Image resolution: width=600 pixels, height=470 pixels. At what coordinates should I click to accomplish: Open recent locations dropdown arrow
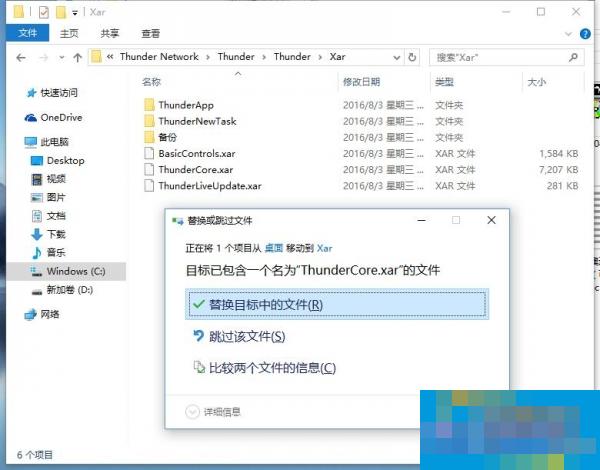[62, 58]
